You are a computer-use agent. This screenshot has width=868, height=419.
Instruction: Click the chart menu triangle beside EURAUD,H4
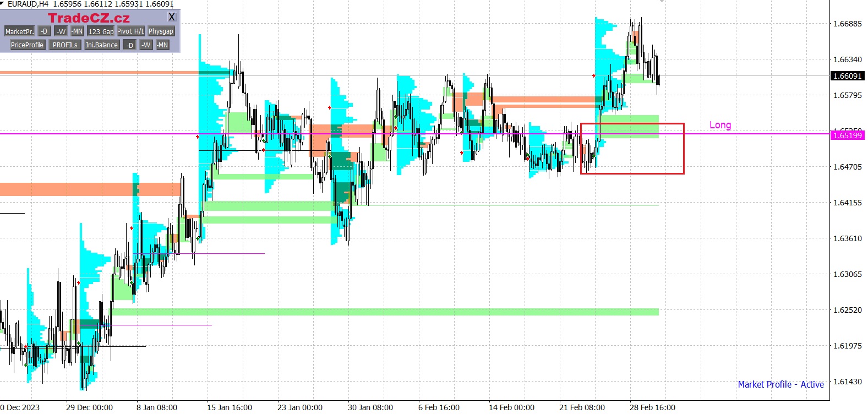tap(3, 3)
